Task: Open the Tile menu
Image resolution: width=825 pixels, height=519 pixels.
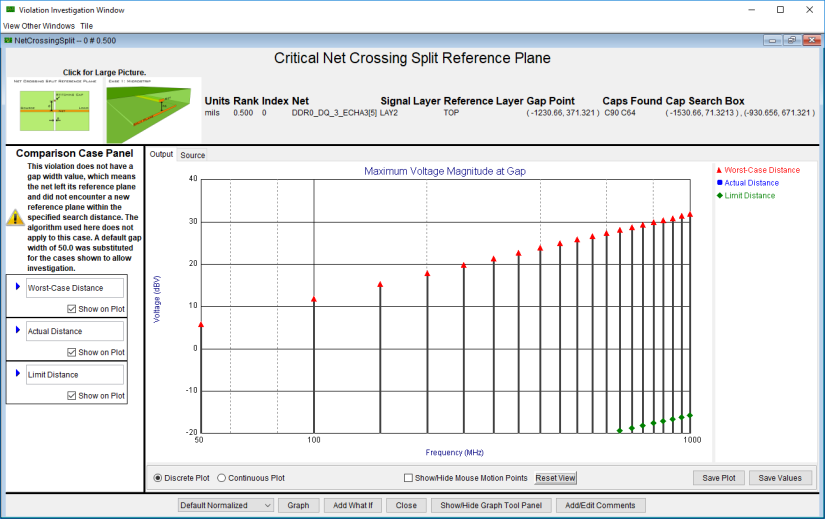Action: (86, 26)
